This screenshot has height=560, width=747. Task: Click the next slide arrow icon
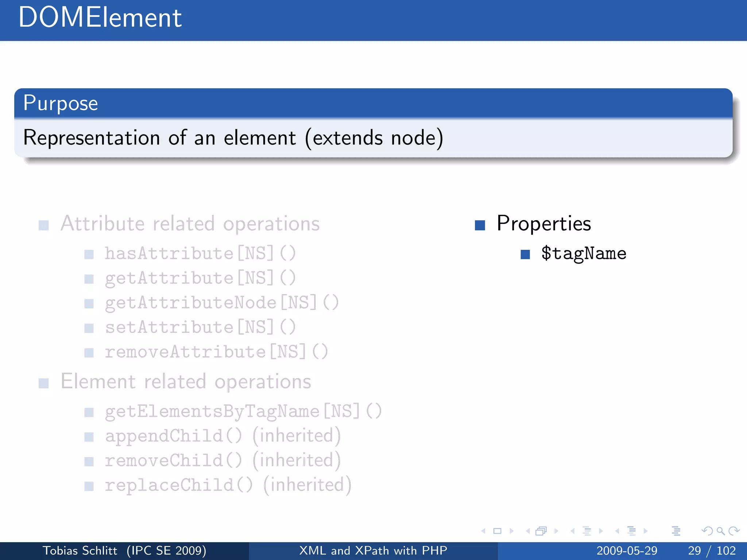[x=511, y=531]
